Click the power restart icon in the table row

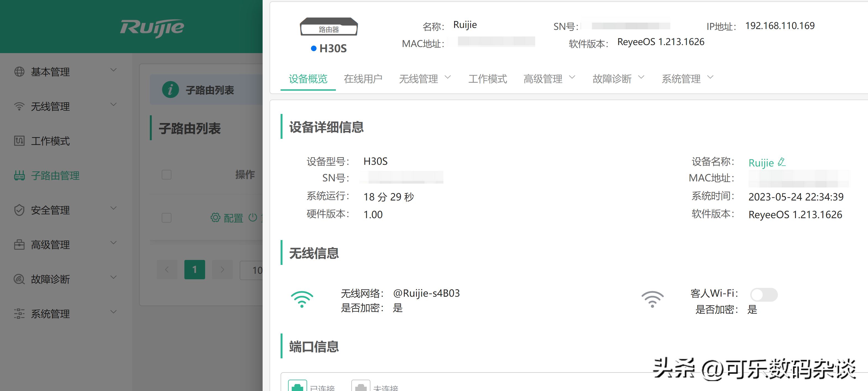pyautogui.click(x=253, y=217)
